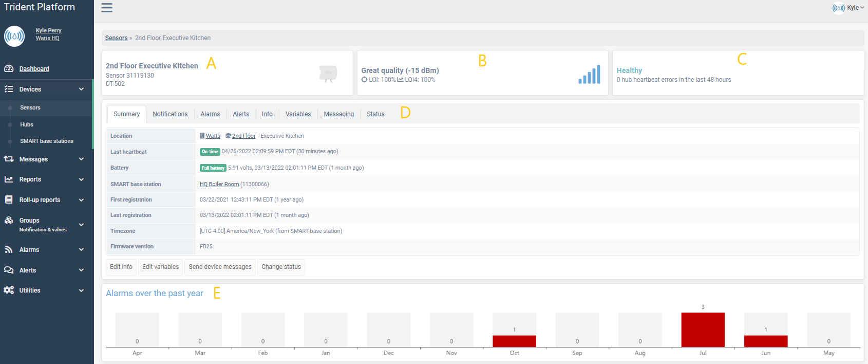This screenshot has height=364, width=868.
Task: Click the Trident logo avatar in sidebar
Action: click(x=14, y=36)
